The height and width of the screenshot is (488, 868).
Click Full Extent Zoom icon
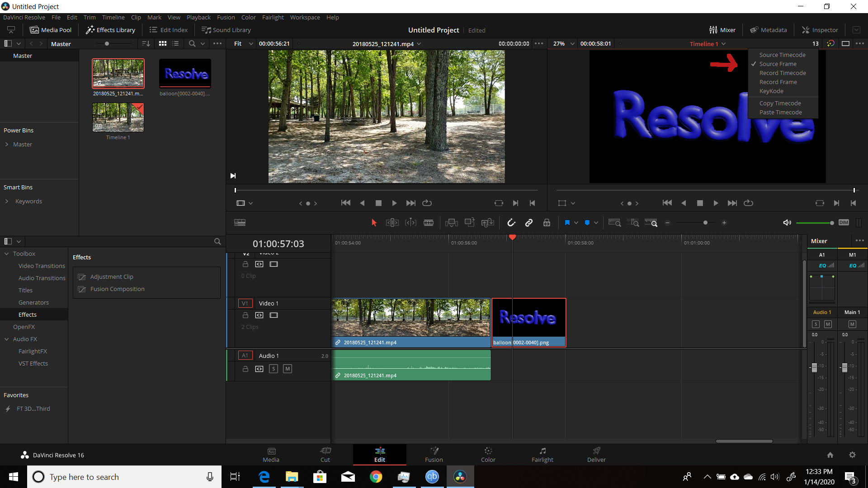pyautogui.click(x=614, y=223)
